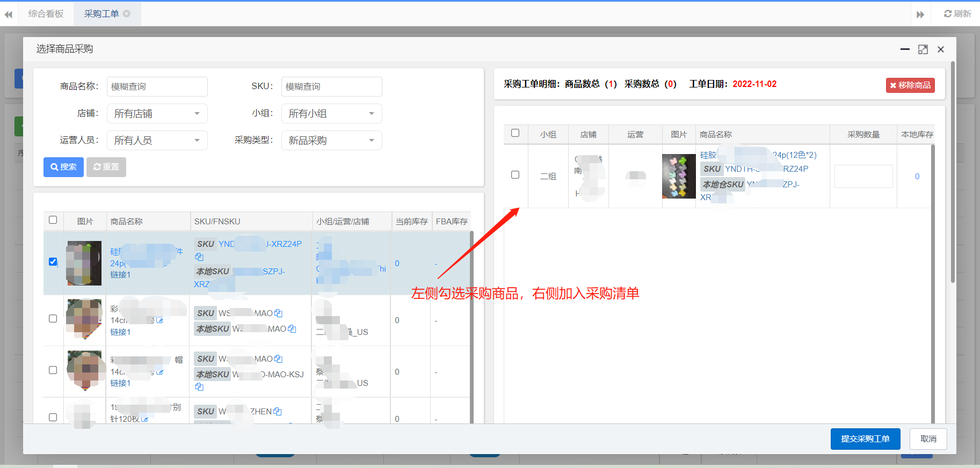This screenshot has width=980, height=468.
Task: Open thumbnail of the first MAO product
Action: (x=84, y=319)
